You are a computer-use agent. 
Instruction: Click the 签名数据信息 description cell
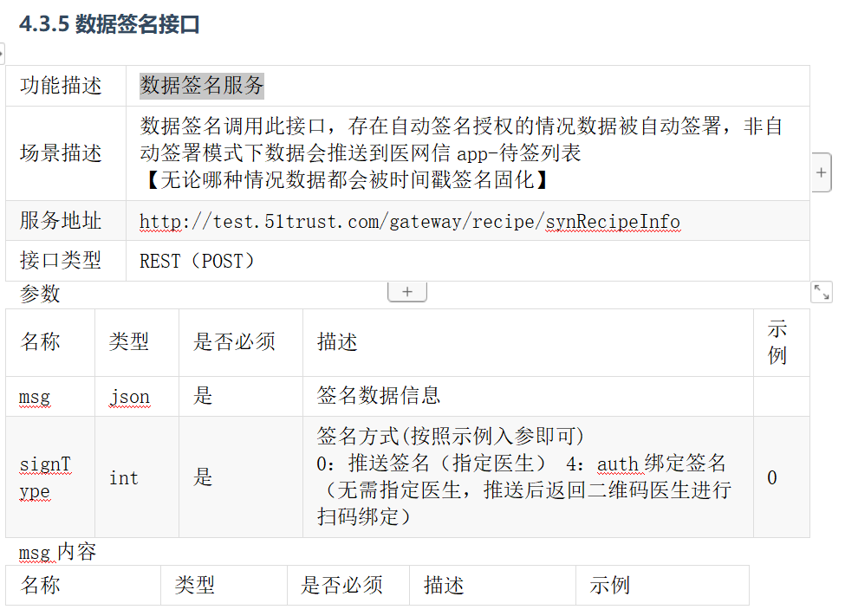click(379, 396)
